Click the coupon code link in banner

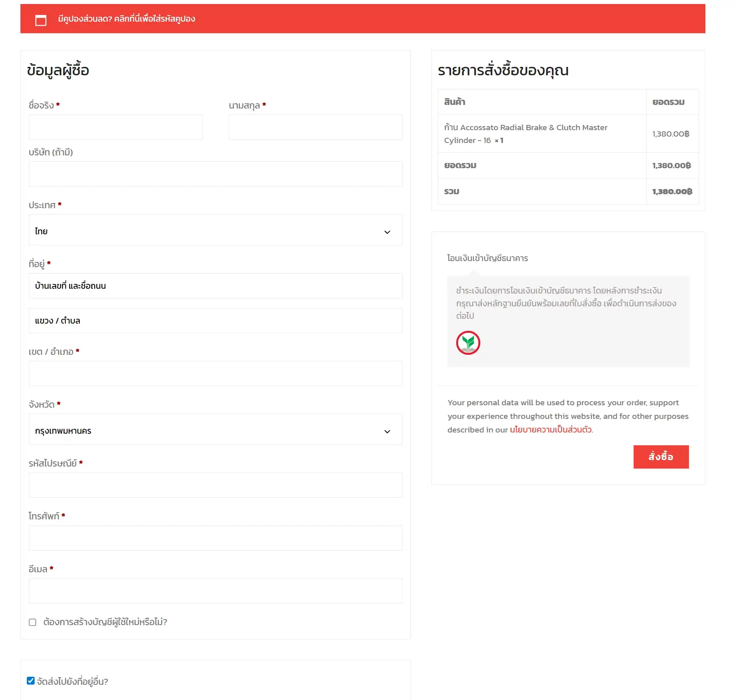[154, 19]
